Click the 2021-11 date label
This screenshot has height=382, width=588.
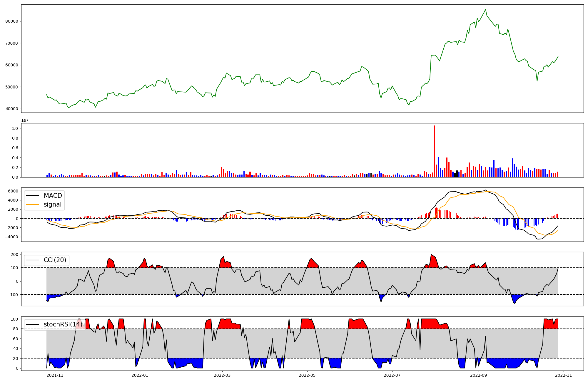[55, 375]
